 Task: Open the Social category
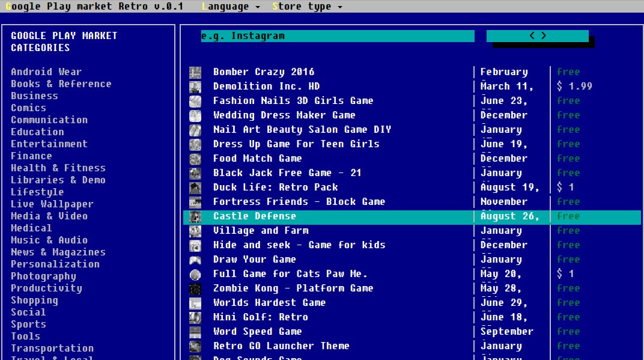pyautogui.click(x=28, y=313)
